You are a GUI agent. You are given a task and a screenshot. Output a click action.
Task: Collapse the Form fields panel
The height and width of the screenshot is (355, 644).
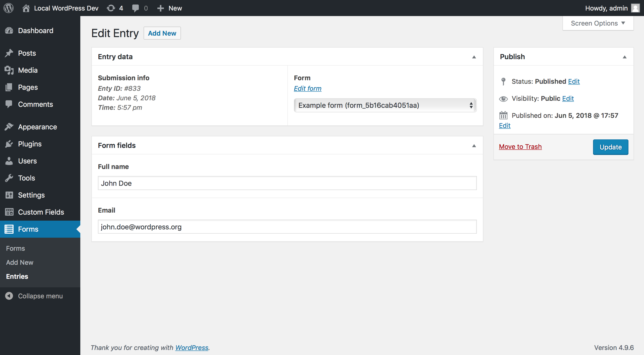pos(474,146)
